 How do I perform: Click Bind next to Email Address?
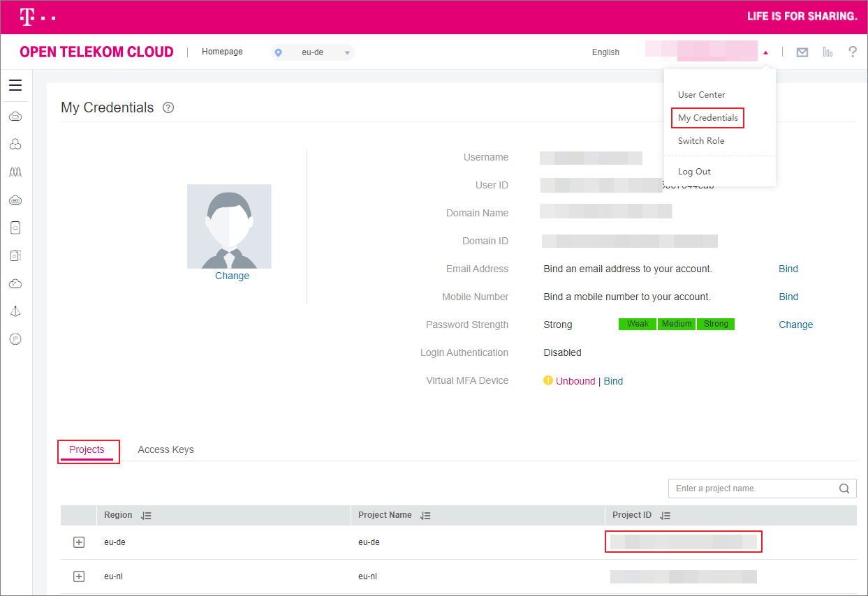[x=788, y=269]
